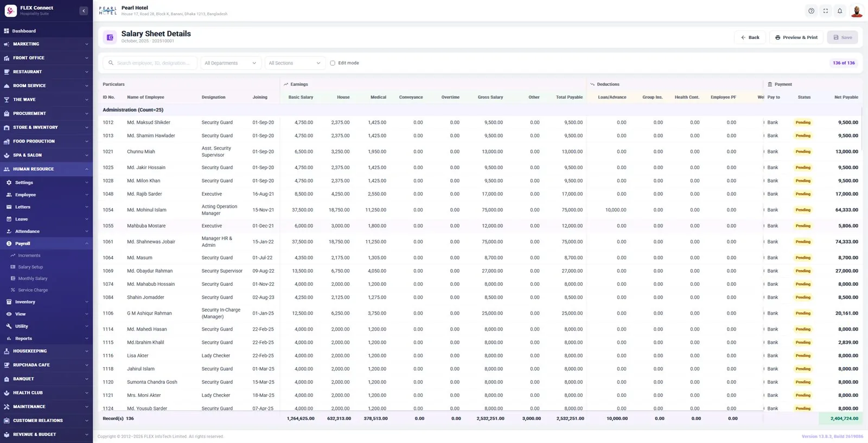The height and width of the screenshot is (443, 868).
Task: Focus the search employee input field
Action: coord(150,63)
